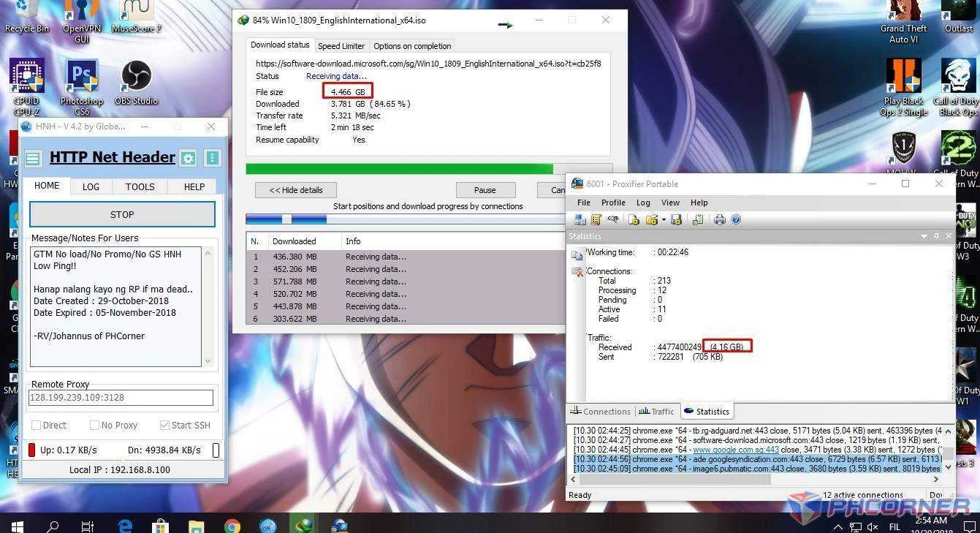Open the Statistics pane dropdown arrow
Screen dimensions: 980x533
[924, 236]
